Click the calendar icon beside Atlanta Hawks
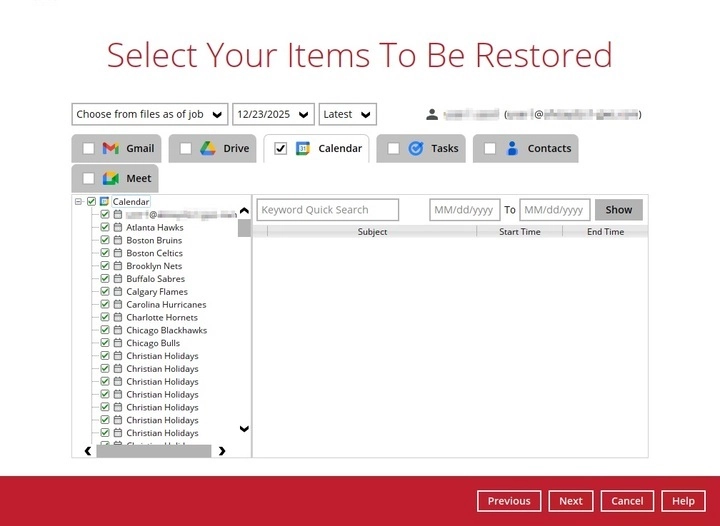 tap(117, 227)
